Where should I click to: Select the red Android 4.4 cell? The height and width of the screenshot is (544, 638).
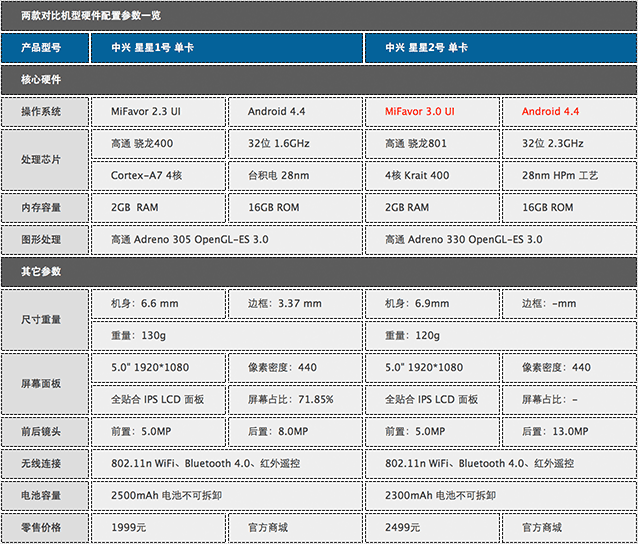[570, 111]
